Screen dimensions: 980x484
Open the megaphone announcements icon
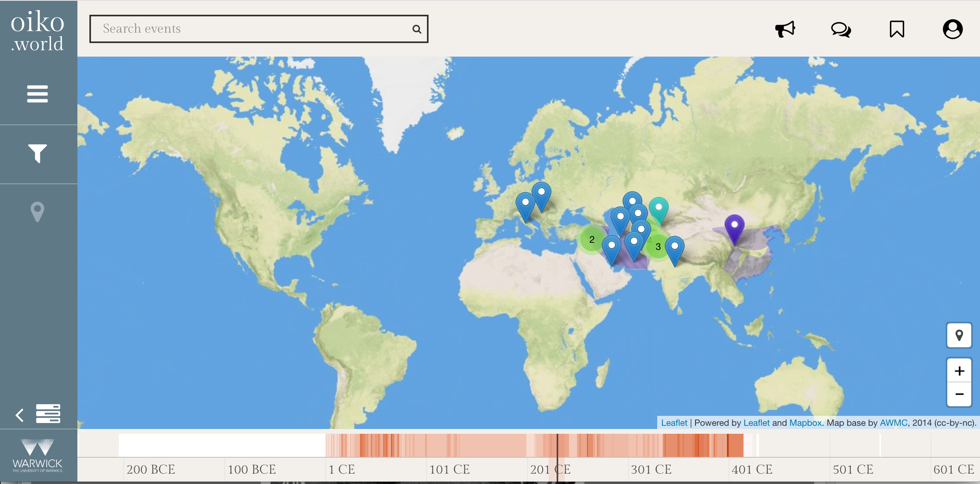tap(785, 29)
